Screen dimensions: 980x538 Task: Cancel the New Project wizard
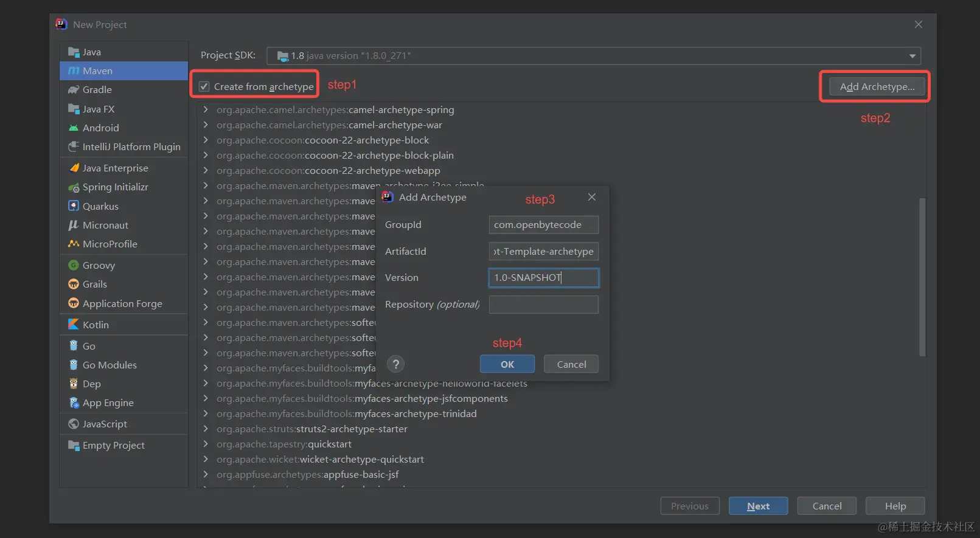827,506
